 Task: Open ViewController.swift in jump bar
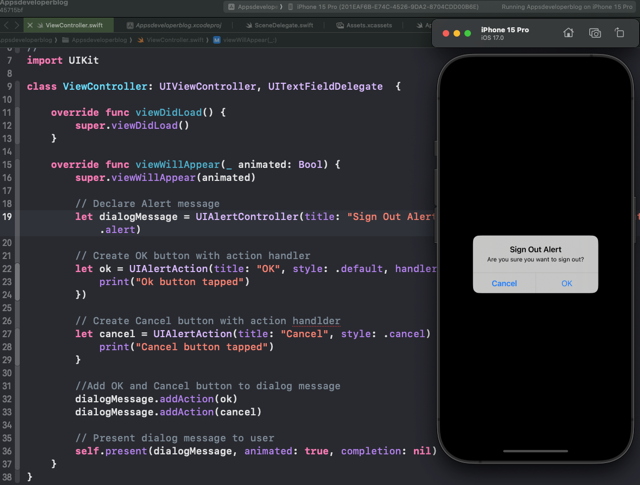click(171, 40)
